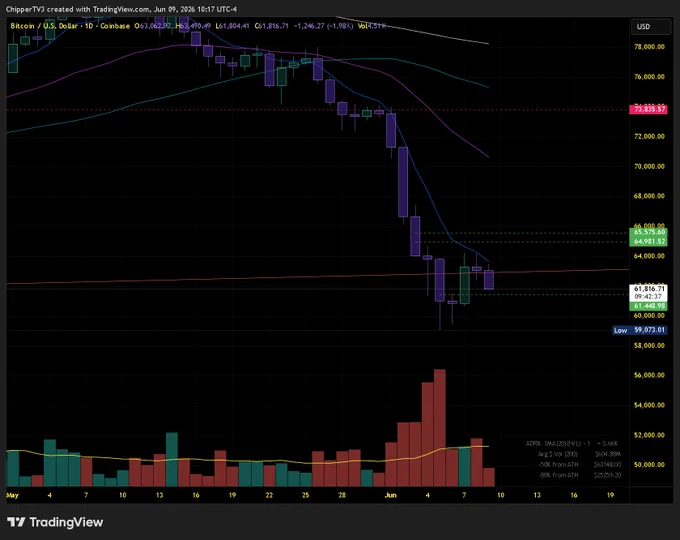Click the Vol 4.51K readout
Screen dimensions: 680x540
pos(372,26)
